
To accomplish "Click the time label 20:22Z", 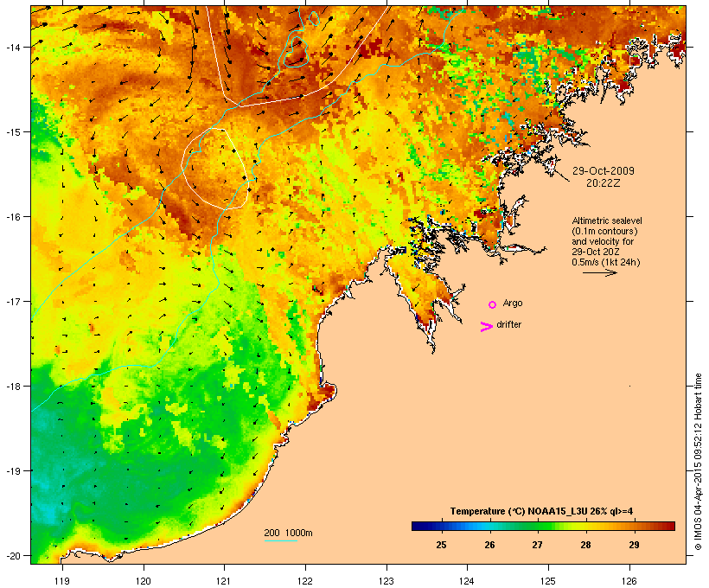I will tap(604, 183).
